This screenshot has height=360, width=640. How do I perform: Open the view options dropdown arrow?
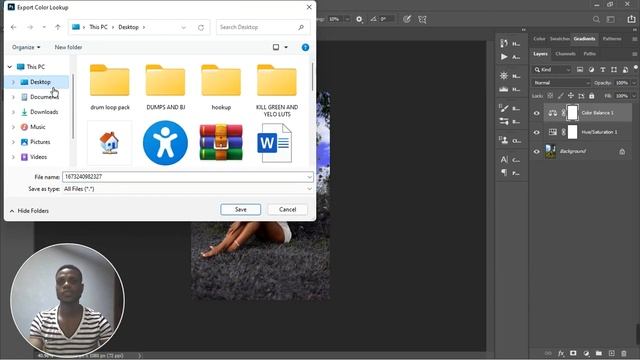pyautogui.click(x=286, y=47)
